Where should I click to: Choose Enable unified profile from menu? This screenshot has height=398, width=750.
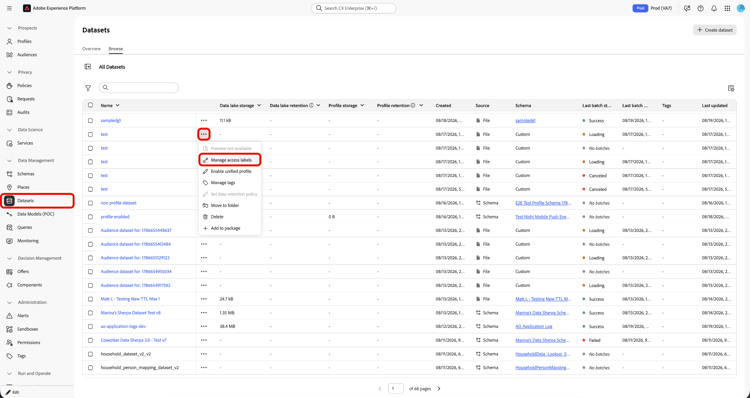(230, 171)
